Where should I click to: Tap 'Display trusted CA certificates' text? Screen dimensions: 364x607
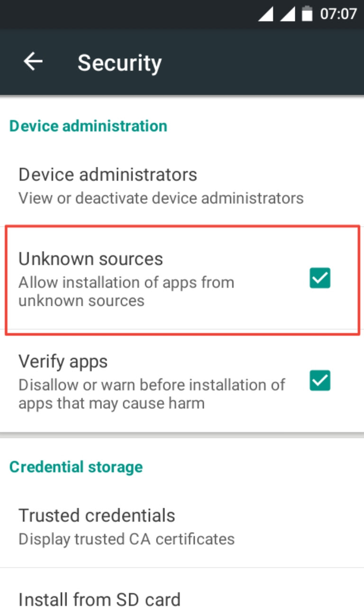pyautogui.click(x=127, y=539)
